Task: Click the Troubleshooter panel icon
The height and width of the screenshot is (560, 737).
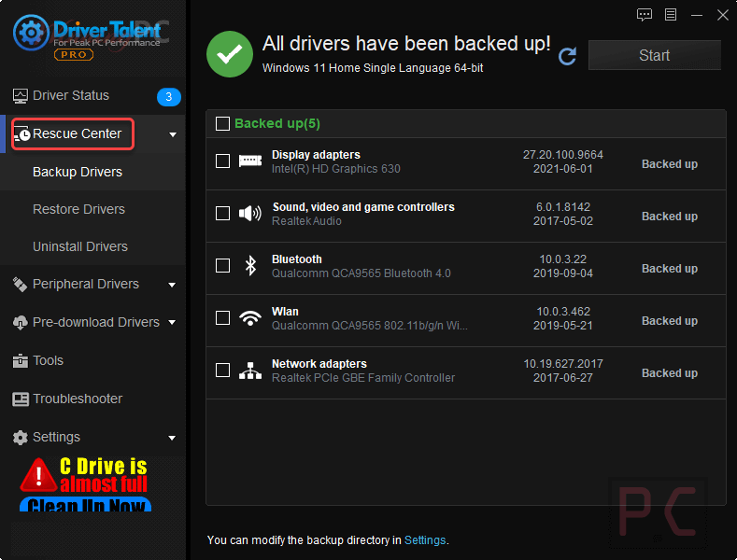Action: point(21,399)
